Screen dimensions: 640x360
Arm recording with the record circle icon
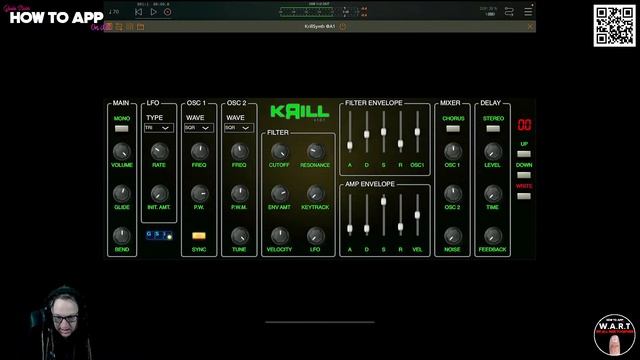click(167, 12)
